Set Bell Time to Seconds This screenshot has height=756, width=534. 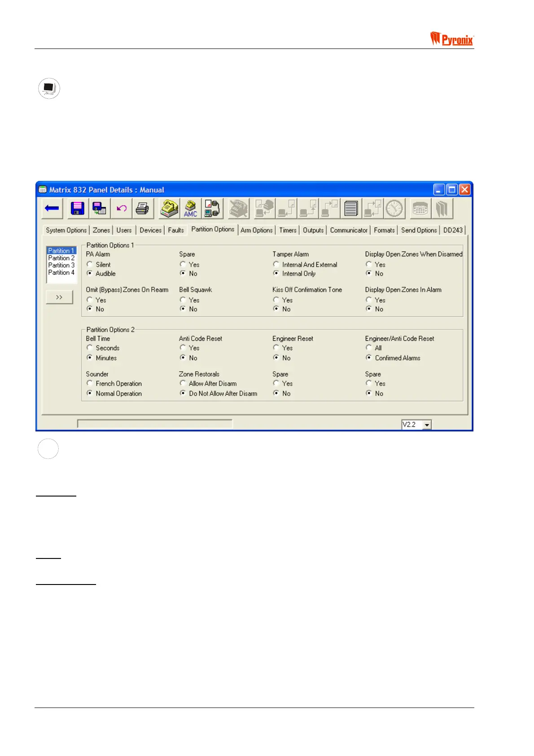click(90, 348)
